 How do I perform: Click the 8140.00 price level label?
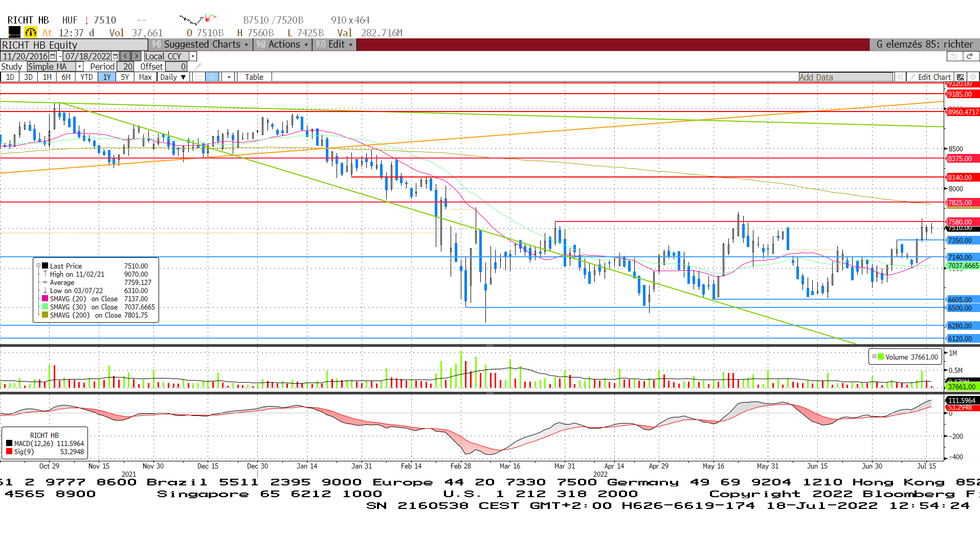tap(962, 177)
